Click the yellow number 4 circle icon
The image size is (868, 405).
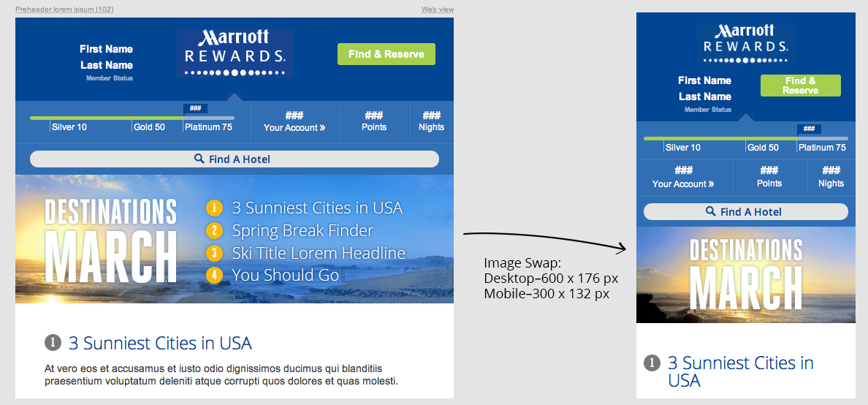(214, 276)
